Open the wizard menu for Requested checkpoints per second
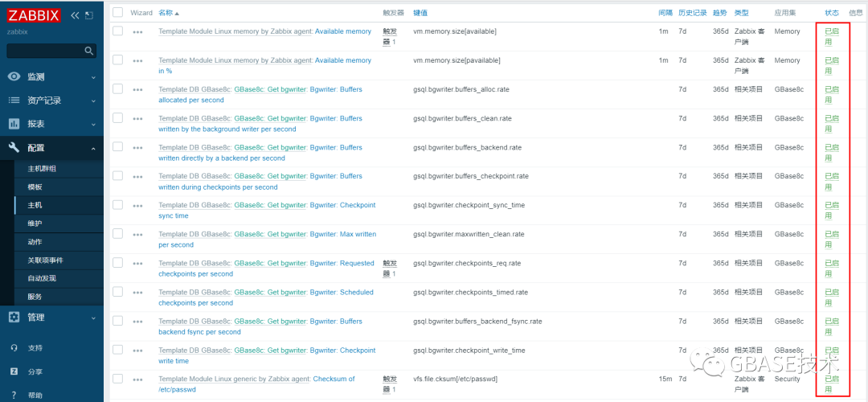The height and width of the screenshot is (402, 868). click(138, 264)
